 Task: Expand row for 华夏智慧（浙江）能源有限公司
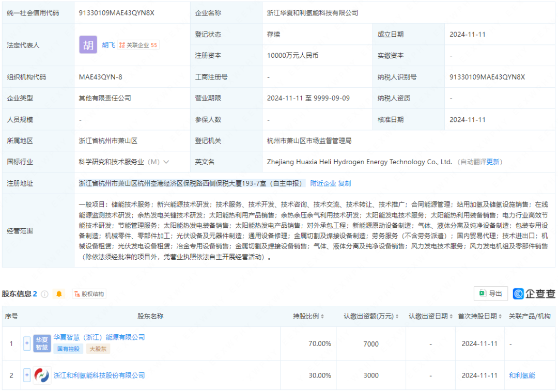27,343
